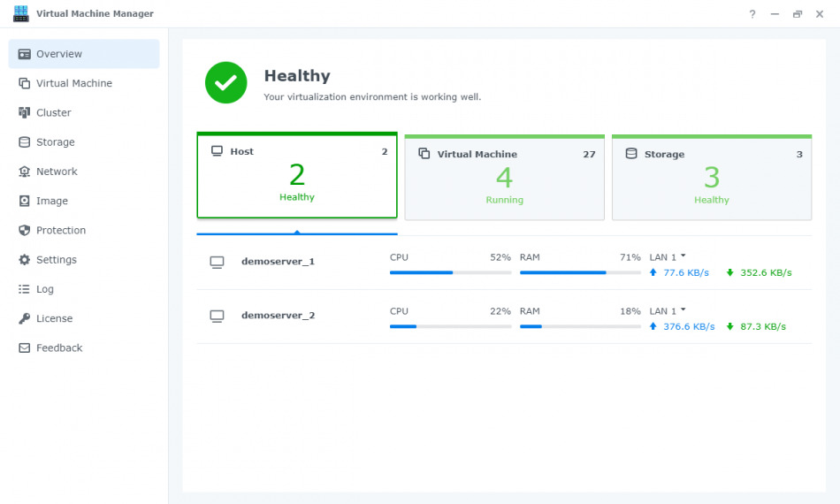Open help via question mark icon

click(752, 14)
